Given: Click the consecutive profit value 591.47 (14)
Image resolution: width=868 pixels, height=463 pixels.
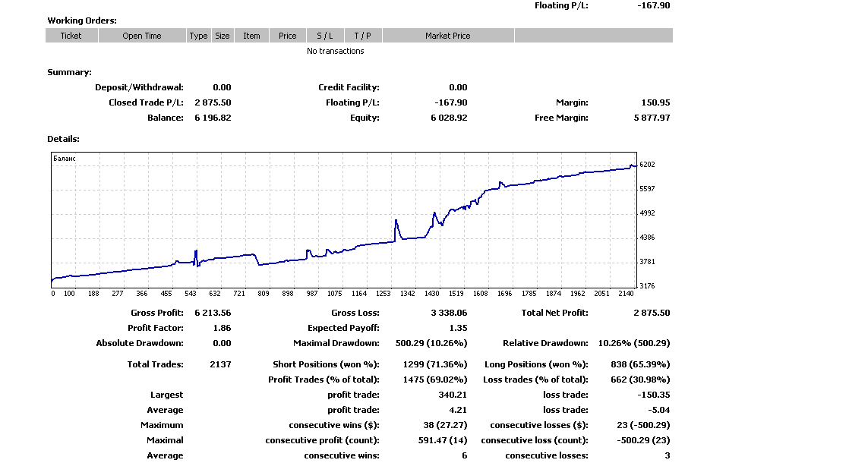Looking at the screenshot, I should click(x=443, y=440).
